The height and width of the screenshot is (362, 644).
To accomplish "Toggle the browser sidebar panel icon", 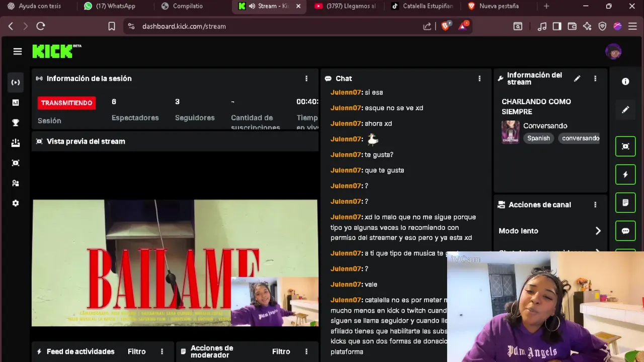I will pos(557,26).
